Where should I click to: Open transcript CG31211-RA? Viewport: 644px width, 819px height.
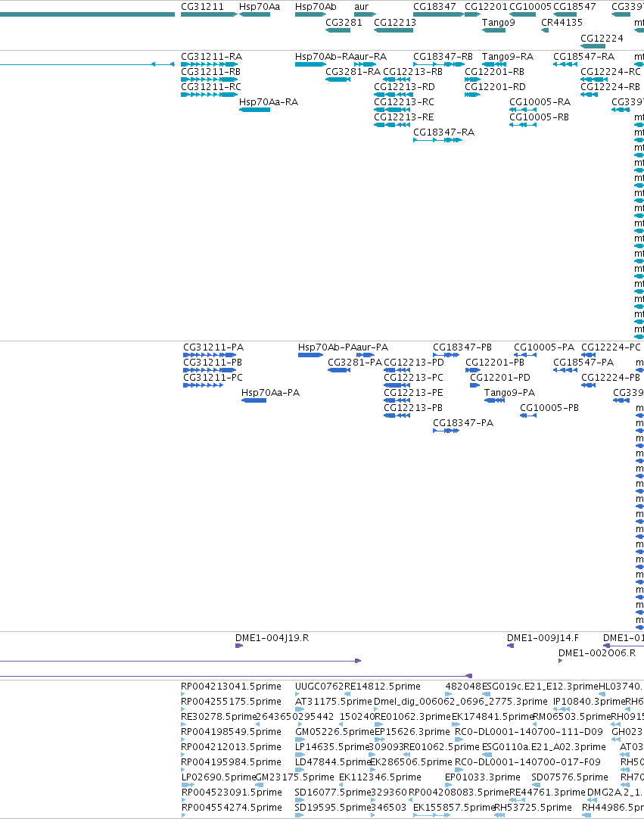point(212,57)
